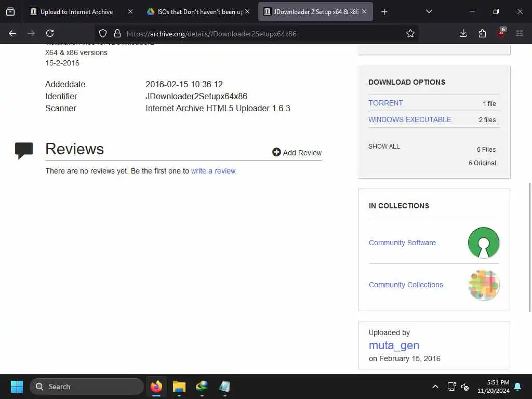Open the Internet Download Manager taskbar icon

202,387
